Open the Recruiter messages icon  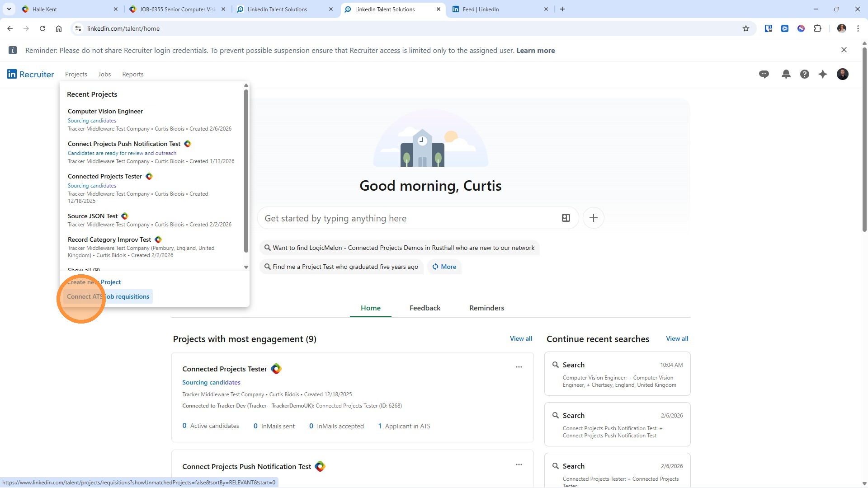764,74
